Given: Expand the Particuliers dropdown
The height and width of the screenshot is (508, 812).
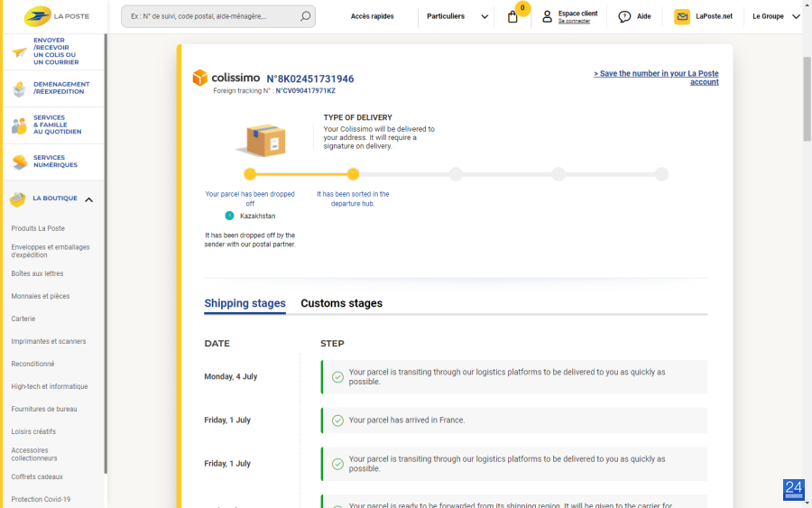Looking at the screenshot, I should point(457,16).
